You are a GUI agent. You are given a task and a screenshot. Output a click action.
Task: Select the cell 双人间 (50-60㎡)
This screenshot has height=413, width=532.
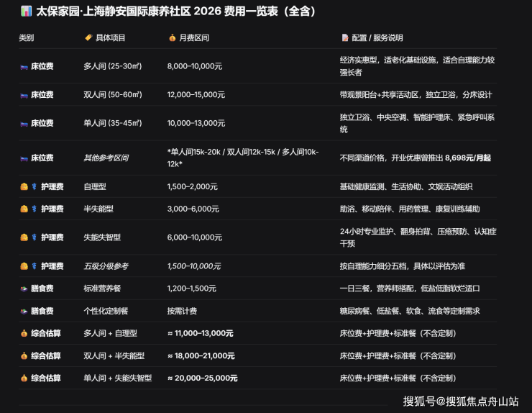(x=113, y=95)
